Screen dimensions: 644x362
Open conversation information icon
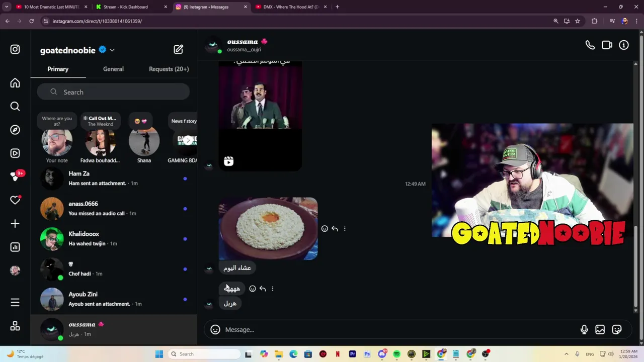click(624, 45)
